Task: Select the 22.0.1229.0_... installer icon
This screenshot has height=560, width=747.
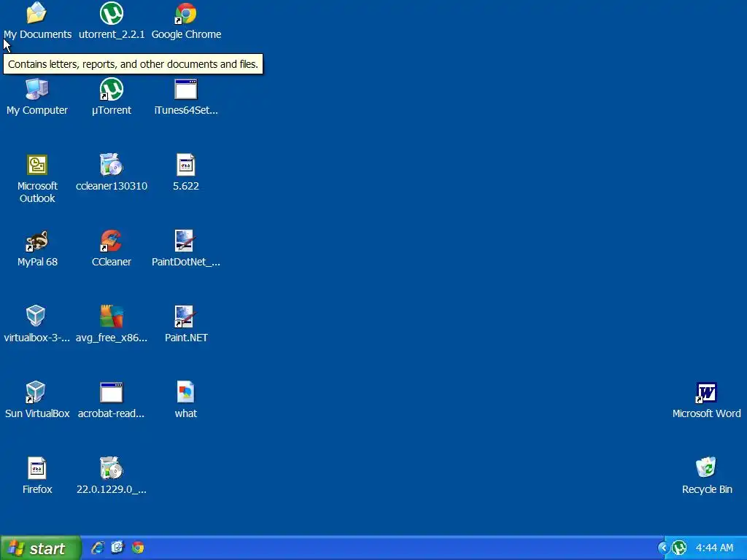Action: (x=112, y=468)
